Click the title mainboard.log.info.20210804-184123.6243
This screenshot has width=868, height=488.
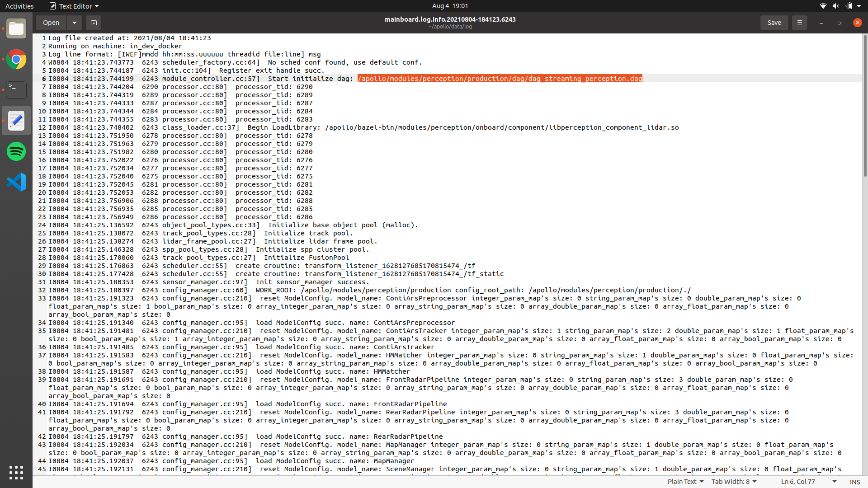[450, 19]
